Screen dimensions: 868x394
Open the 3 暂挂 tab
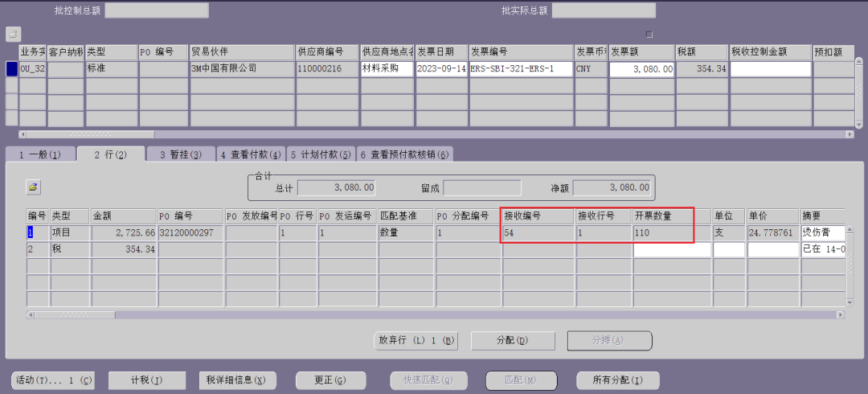click(x=181, y=154)
